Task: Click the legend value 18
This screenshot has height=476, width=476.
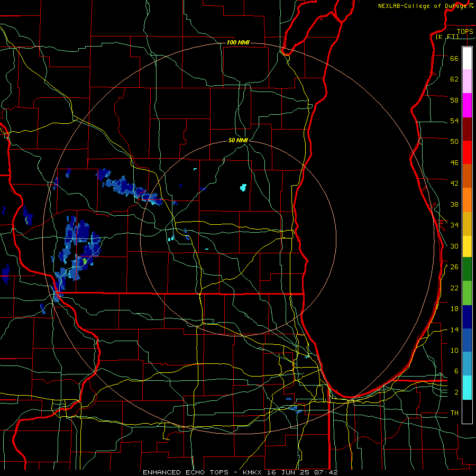Action: 454,309
